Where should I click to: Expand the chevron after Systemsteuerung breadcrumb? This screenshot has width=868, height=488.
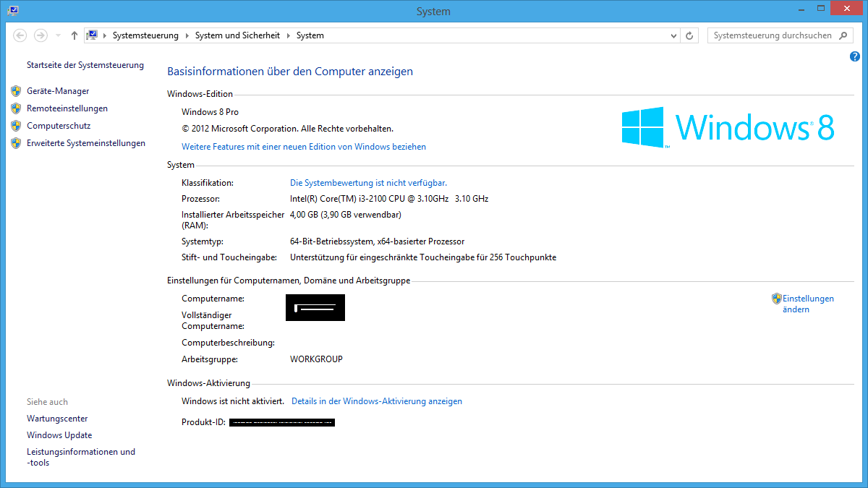coord(187,35)
